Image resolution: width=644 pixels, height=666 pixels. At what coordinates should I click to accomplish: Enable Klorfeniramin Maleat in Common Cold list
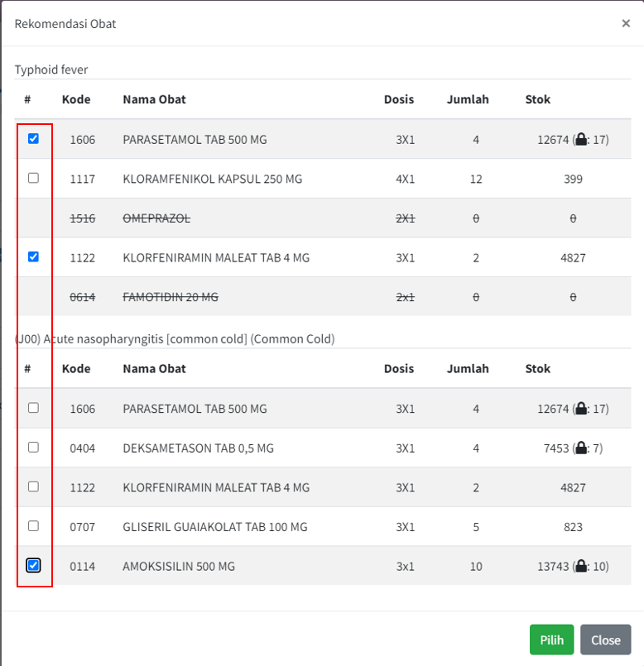point(33,486)
